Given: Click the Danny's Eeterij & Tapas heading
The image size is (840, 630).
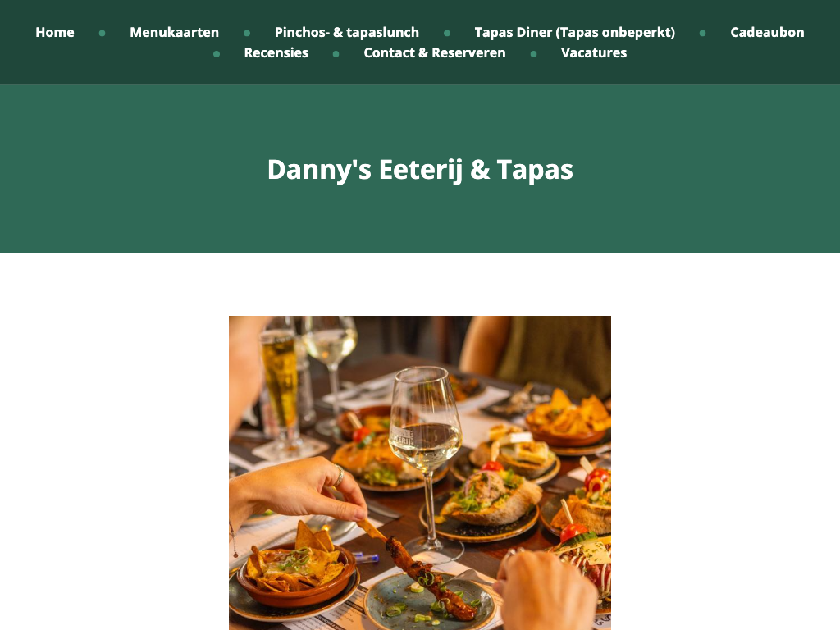Looking at the screenshot, I should pos(420,170).
